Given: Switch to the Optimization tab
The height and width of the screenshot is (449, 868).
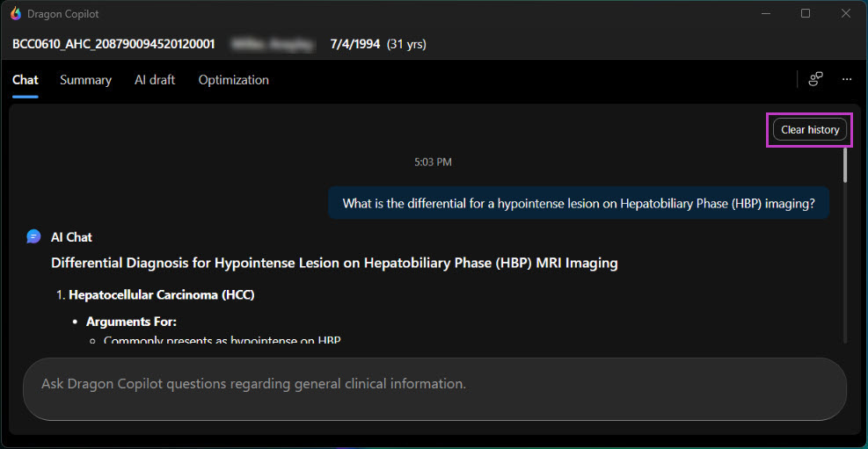Looking at the screenshot, I should point(234,80).
